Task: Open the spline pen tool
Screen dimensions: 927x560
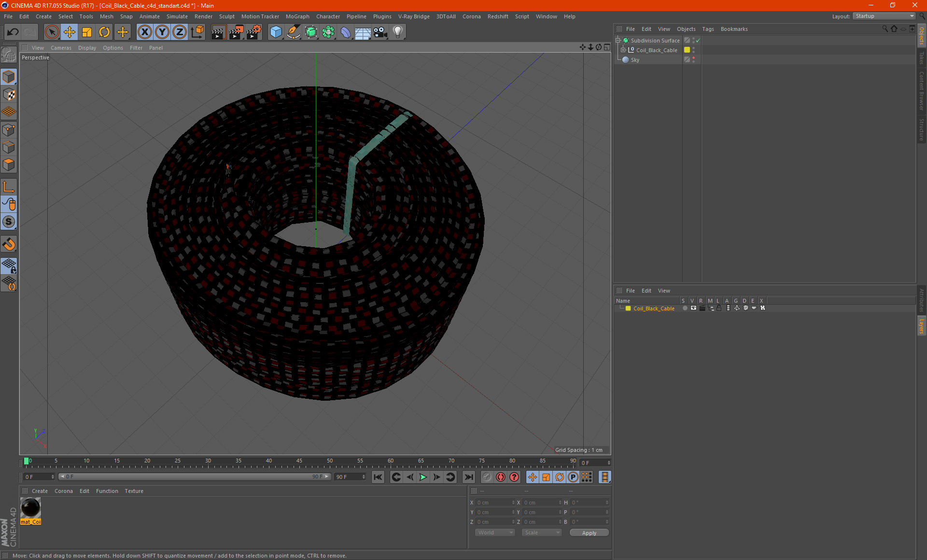Action: pos(293,32)
